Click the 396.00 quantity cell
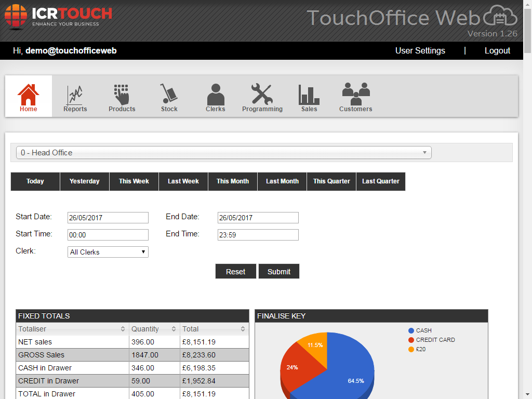 (154, 342)
